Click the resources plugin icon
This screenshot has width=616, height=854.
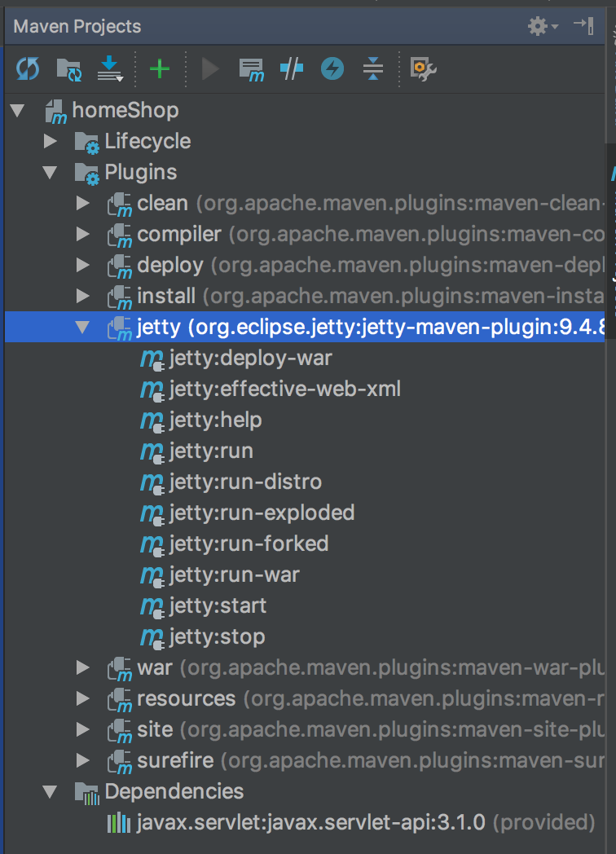pos(119,699)
